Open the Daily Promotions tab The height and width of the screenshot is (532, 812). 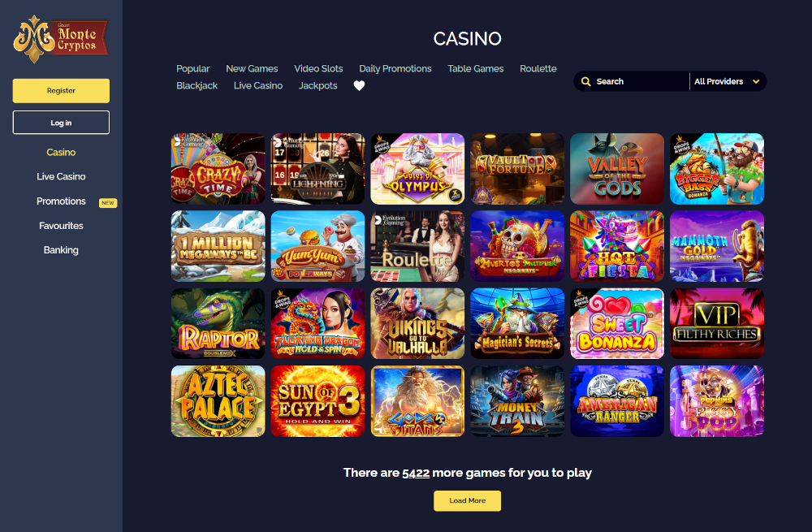(395, 68)
